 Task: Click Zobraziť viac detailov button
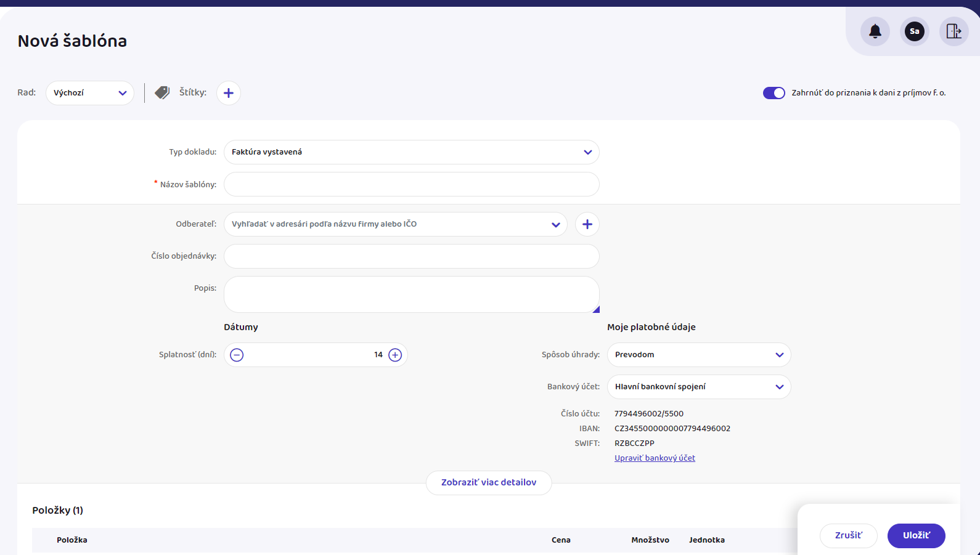(x=489, y=482)
